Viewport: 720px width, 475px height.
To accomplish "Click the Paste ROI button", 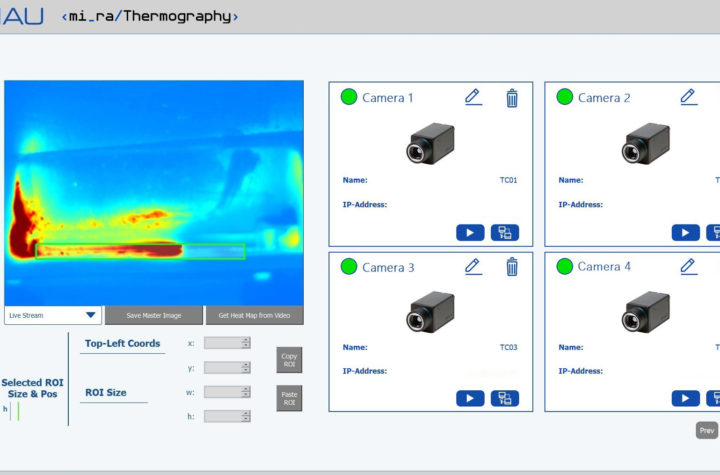I will [289, 398].
